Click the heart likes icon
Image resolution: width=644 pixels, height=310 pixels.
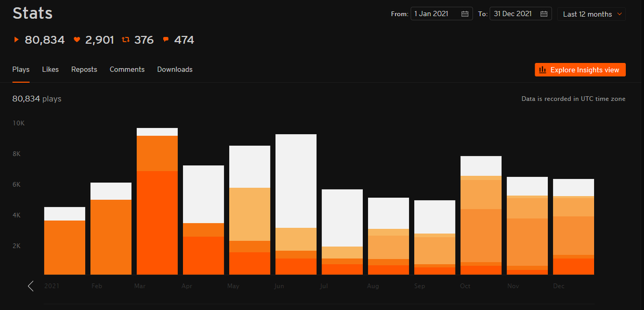point(77,40)
